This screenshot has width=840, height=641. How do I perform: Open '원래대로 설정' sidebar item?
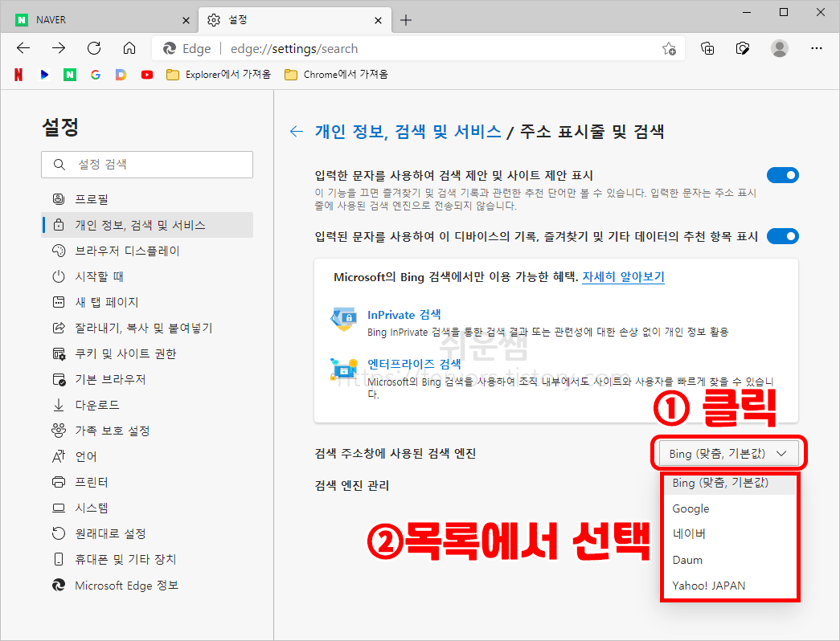(147, 533)
